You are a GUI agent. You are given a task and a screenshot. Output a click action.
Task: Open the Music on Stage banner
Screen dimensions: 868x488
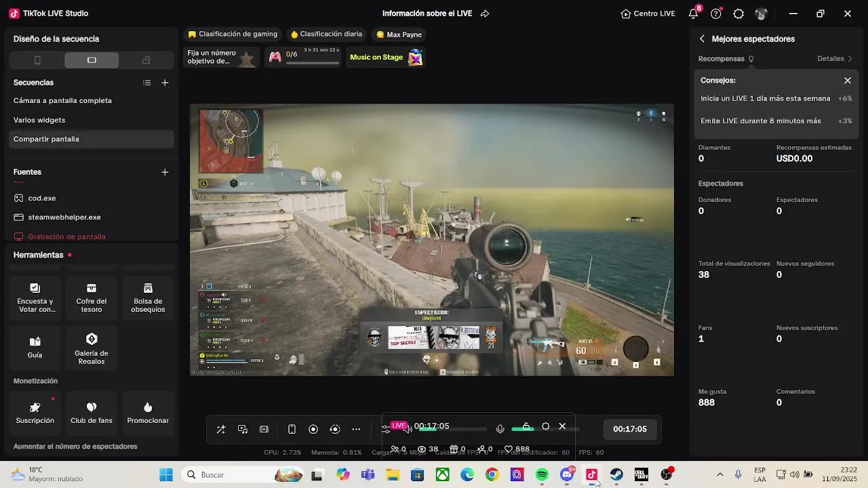[386, 58]
